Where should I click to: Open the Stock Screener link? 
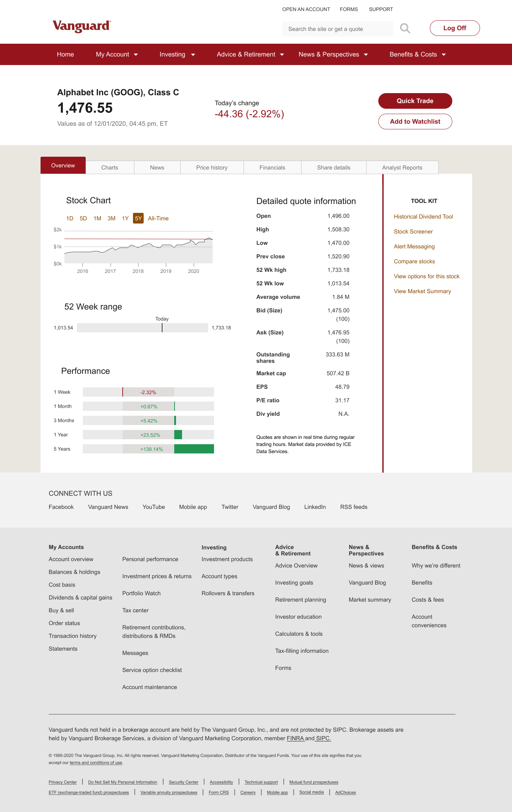coord(413,231)
